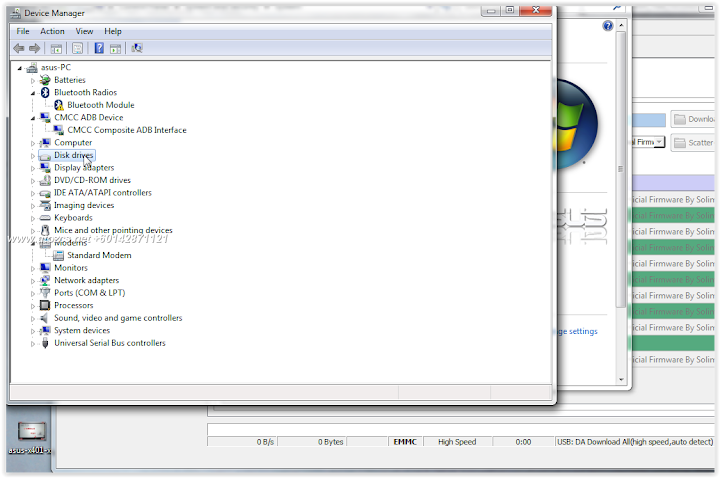
Task: Click scrollbar down arrow in background window
Action: click(621, 380)
